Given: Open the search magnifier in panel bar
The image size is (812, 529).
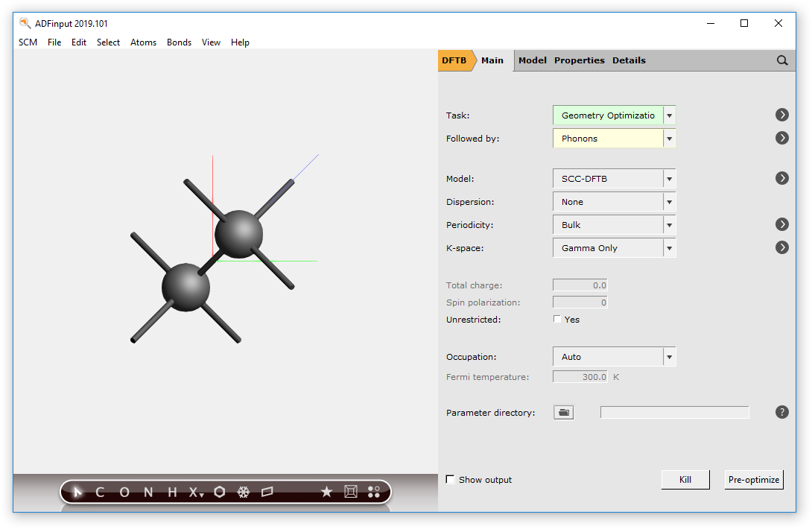Looking at the screenshot, I should tap(782, 60).
